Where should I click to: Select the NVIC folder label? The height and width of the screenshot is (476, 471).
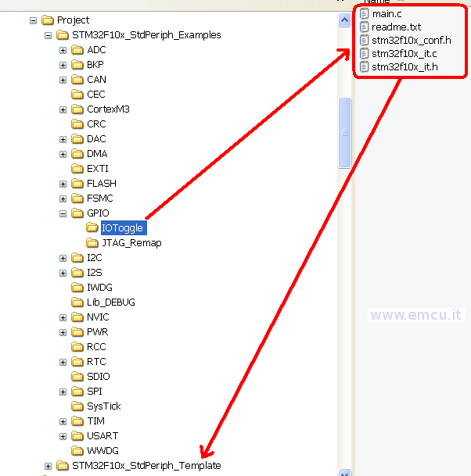(98, 317)
